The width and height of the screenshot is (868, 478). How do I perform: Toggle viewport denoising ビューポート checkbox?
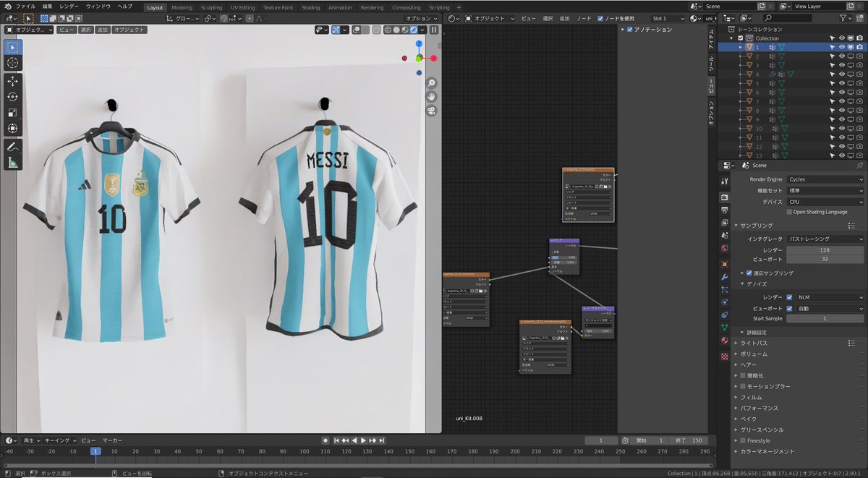pyautogui.click(x=789, y=308)
